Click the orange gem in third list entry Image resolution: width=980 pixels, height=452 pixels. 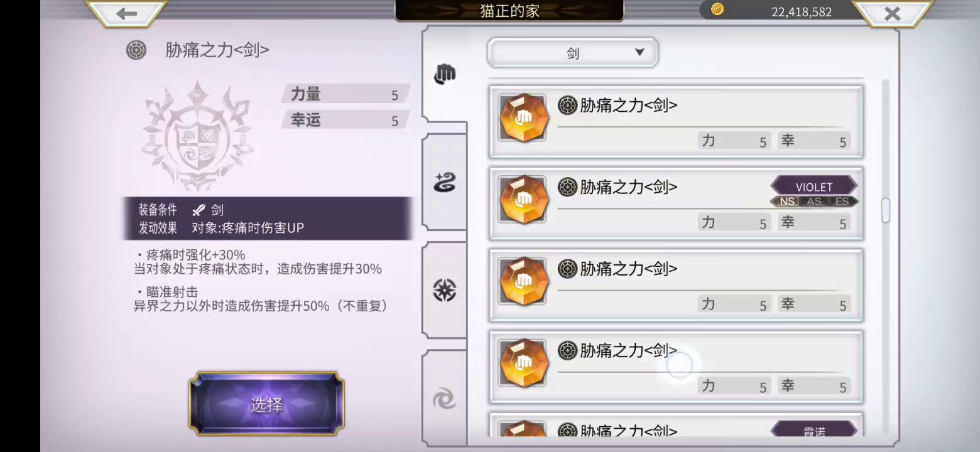(x=523, y=281)
